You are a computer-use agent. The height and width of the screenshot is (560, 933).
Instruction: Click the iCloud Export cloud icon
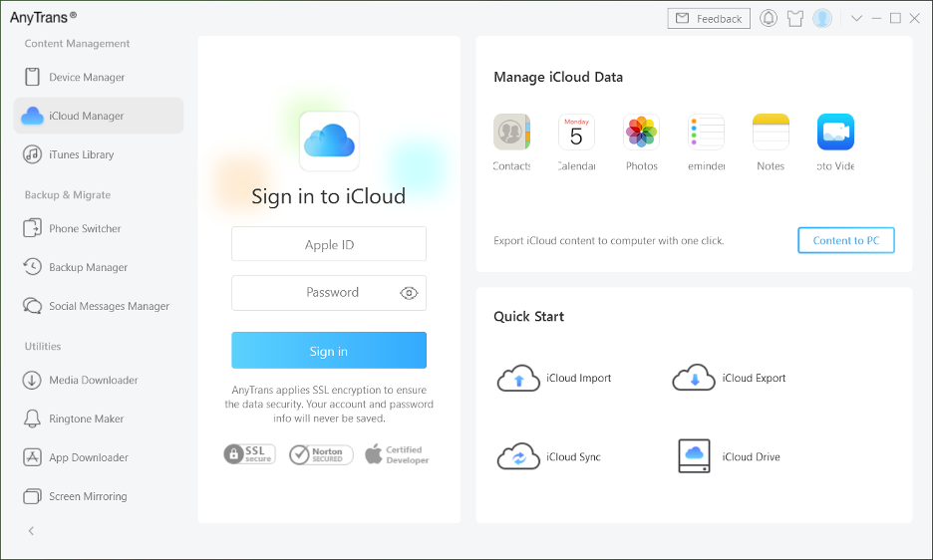point(694,378)
